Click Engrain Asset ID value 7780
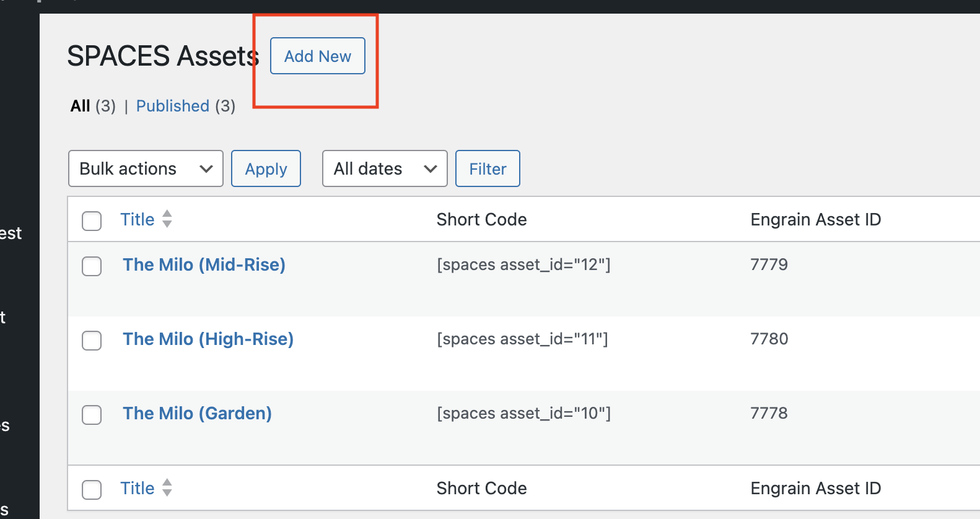Image resolution: width=980 pixels, height=519 pixels. [x=769, y=339]
